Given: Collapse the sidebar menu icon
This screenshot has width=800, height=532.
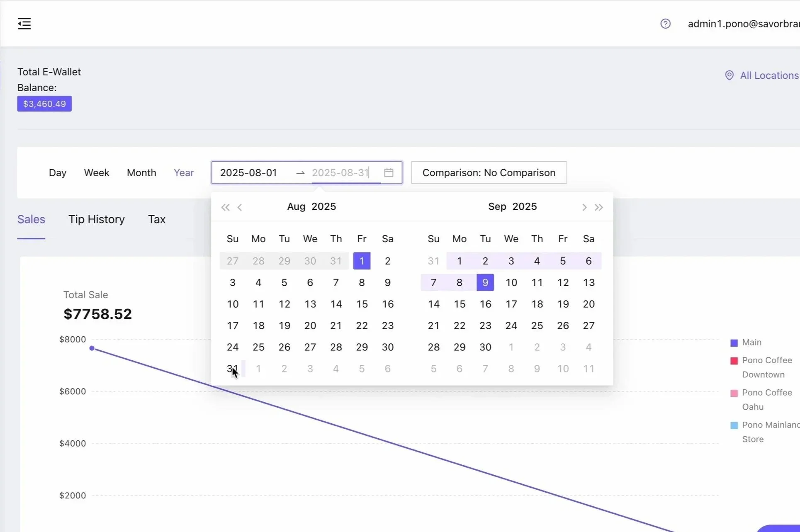Looking at the screenshot, I should [x=24, y=24].
